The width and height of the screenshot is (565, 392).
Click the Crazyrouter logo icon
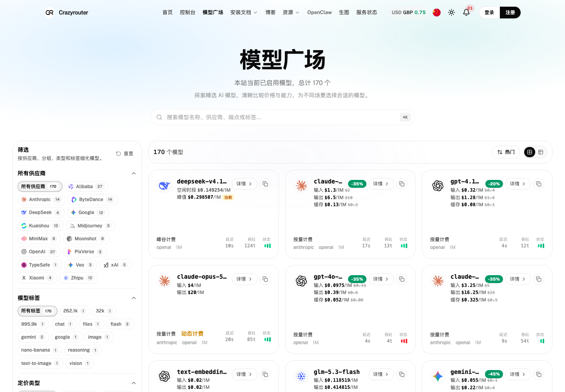tap(49, 13)
